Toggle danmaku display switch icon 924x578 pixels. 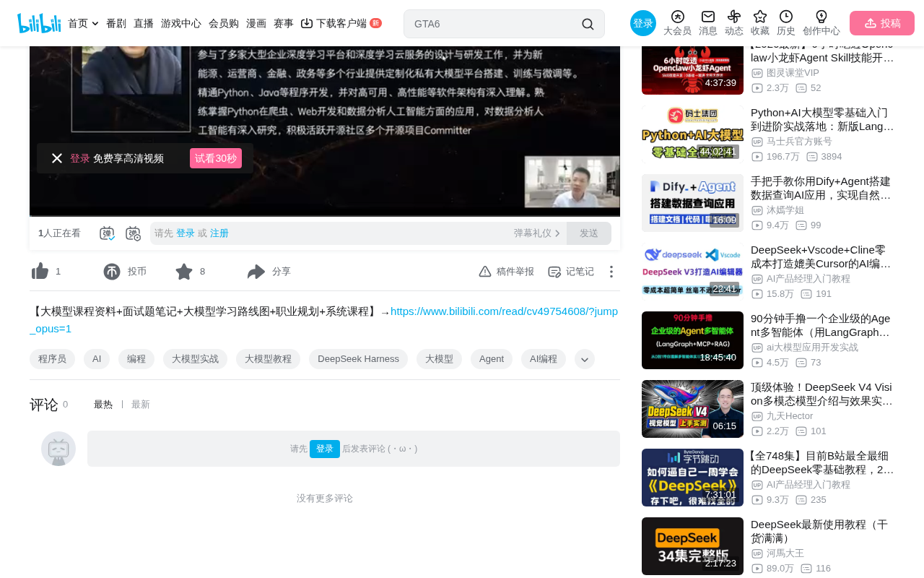(x=107, y=233)
